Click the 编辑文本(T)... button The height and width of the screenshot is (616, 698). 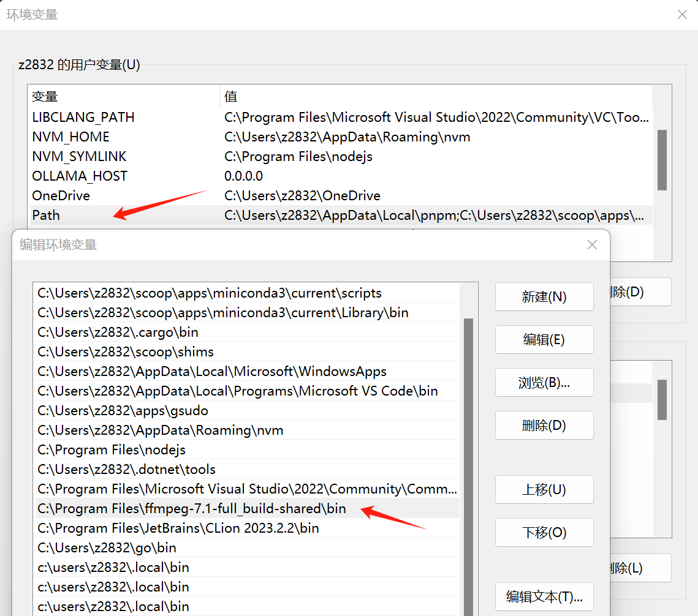[544, 596]
